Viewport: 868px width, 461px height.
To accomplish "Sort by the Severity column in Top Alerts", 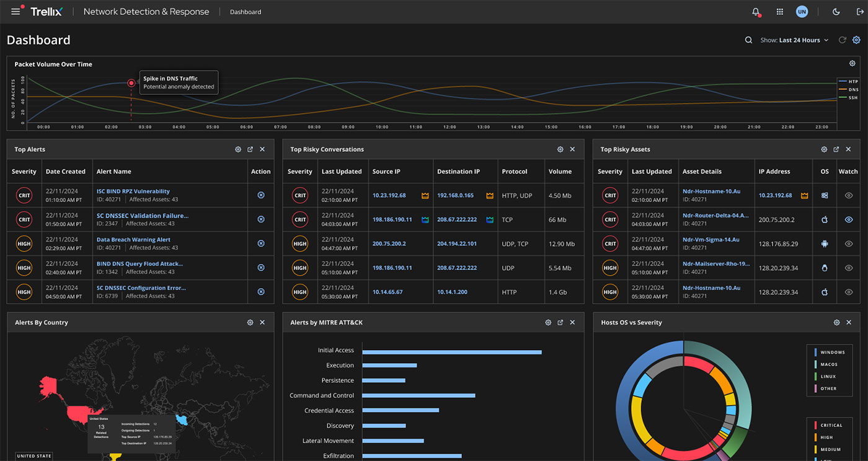I will [24, 172].
